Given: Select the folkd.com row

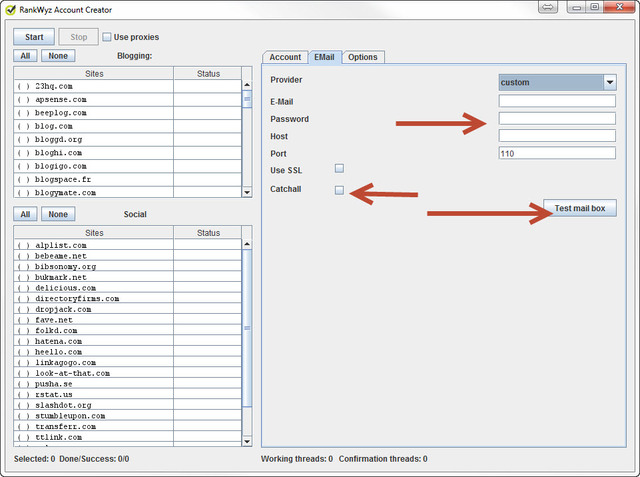Looking at the screenshot, I should tap(128, 330).
